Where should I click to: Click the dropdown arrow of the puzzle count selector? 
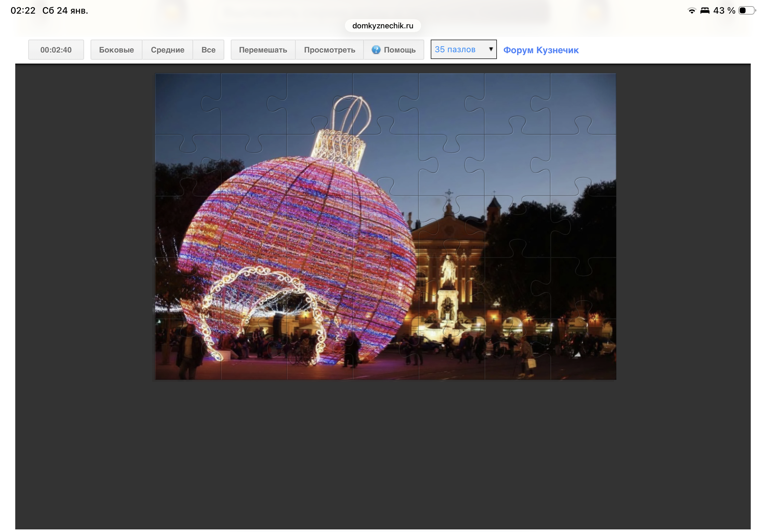click(x=490, y=49)
